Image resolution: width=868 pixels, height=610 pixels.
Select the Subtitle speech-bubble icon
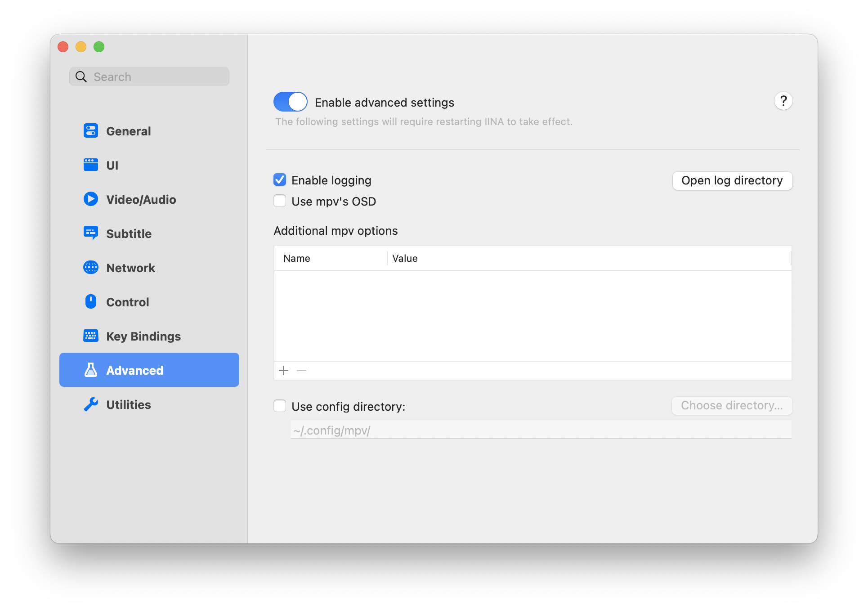click(x=91, y=233)
